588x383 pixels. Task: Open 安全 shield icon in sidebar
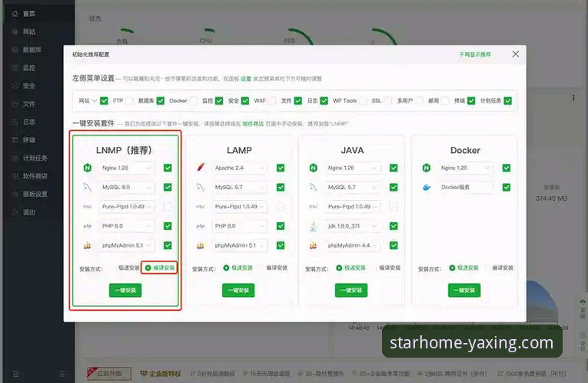(x=15, y=86)
